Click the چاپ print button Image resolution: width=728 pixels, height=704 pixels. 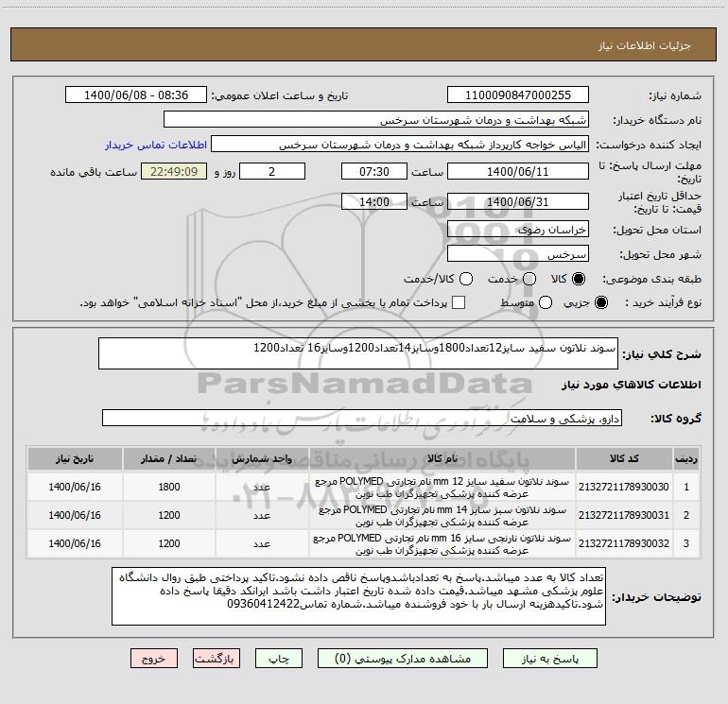tap(279, 659)
